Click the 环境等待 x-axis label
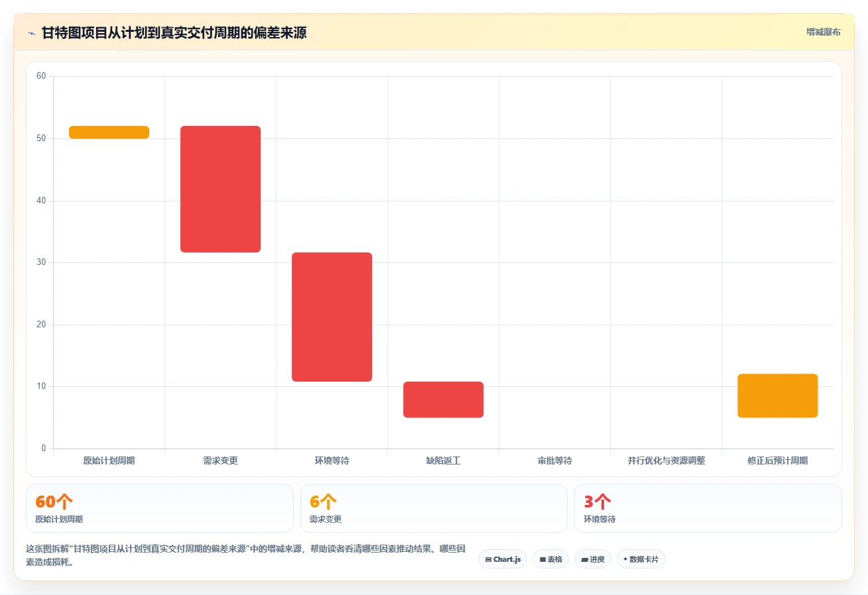The width and height of the screenshot is (868, 595). 332,460
